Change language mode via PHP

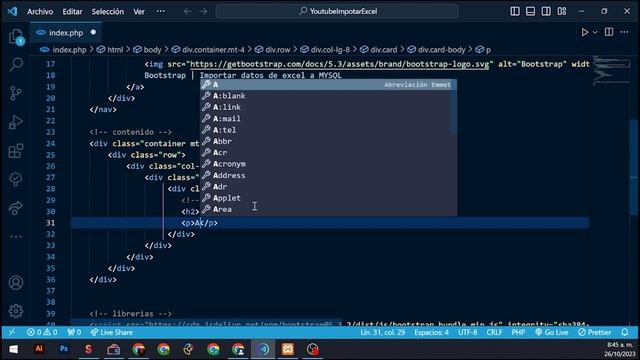point(518,333)
